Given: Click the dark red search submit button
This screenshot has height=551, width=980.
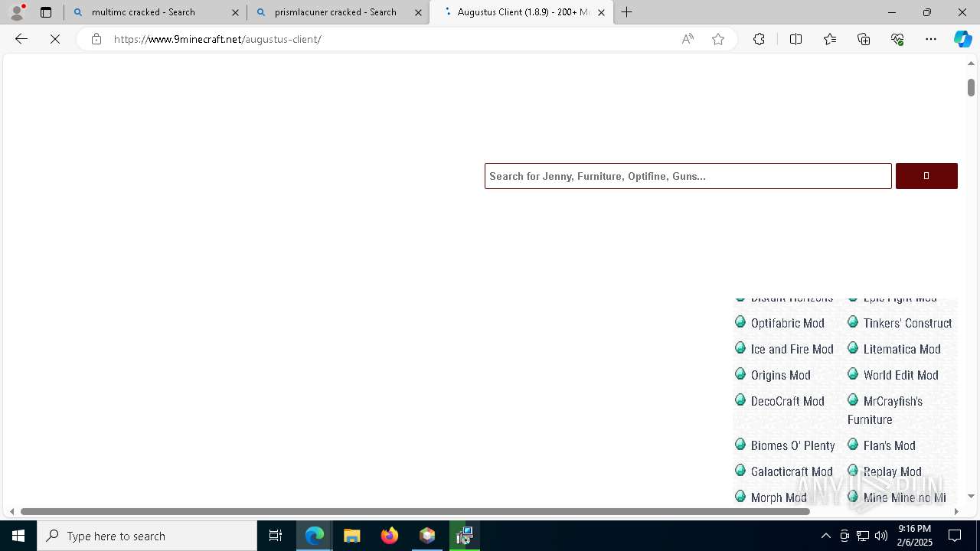Looking at the screenshot, I should 926,176.
